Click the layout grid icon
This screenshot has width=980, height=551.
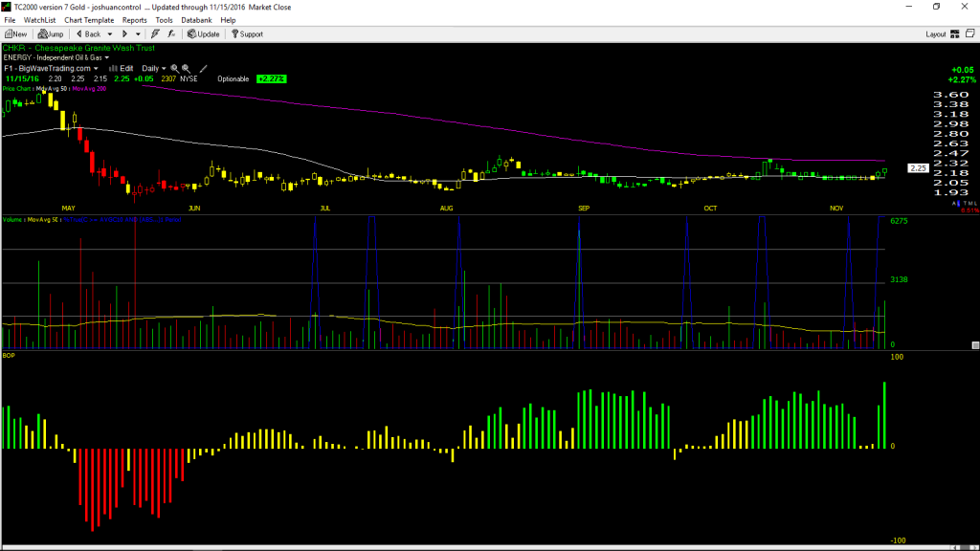[x=955, y=34]
